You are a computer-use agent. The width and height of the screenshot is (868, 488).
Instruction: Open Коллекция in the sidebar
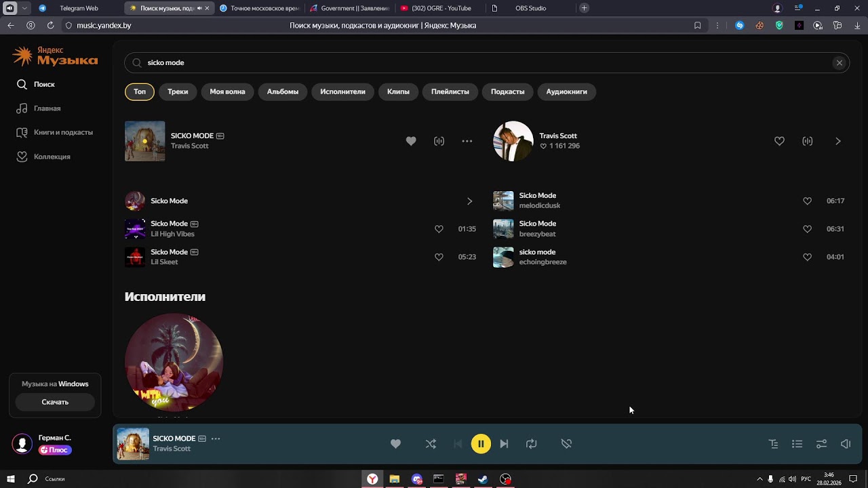(43, 157)
